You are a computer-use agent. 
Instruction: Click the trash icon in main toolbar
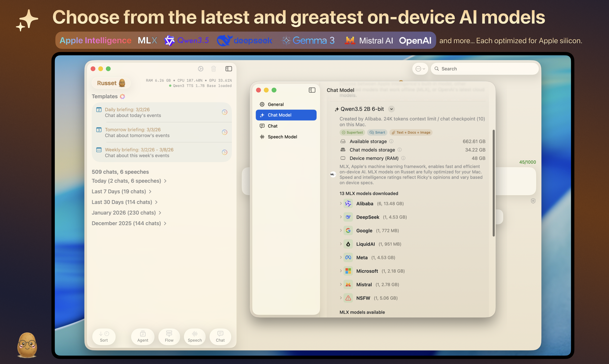pyautogui.click(x=213, y=69)
